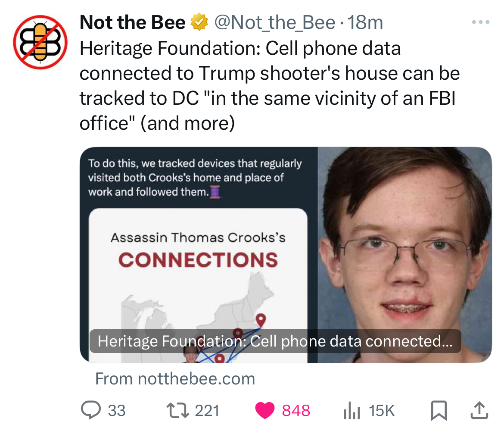
Task: Open the Connections infographic preview image
Action: pyautogui.click(x=199, y=267)
